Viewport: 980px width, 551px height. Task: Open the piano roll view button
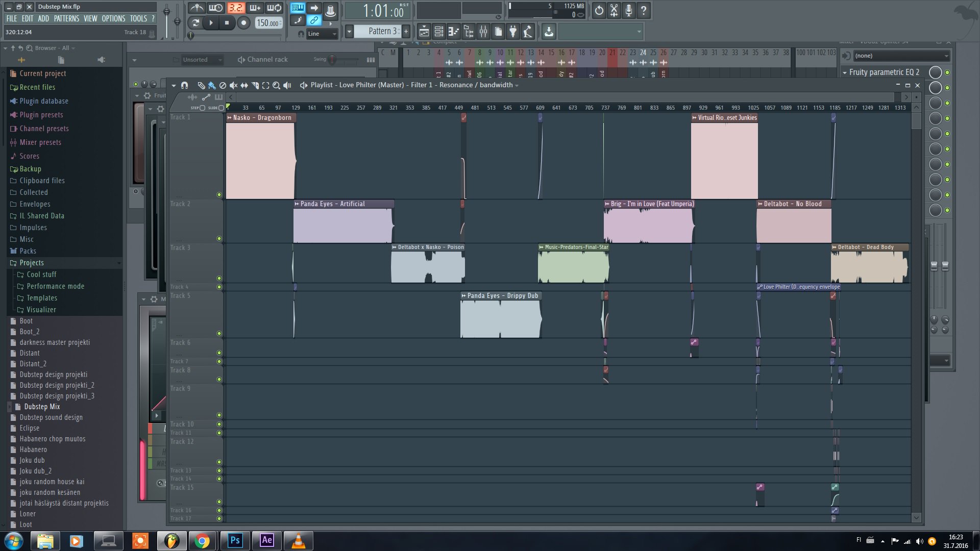click(x=453, y=32)
